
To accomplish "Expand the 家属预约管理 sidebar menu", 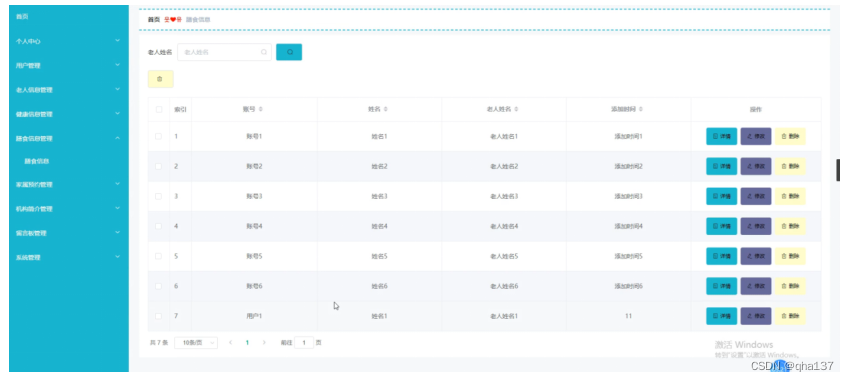I will pos(69,185).
